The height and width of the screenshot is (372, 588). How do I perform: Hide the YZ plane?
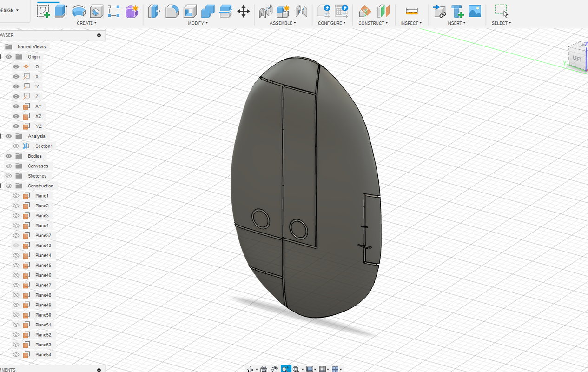pyautogui.click(x=16, y=126)
